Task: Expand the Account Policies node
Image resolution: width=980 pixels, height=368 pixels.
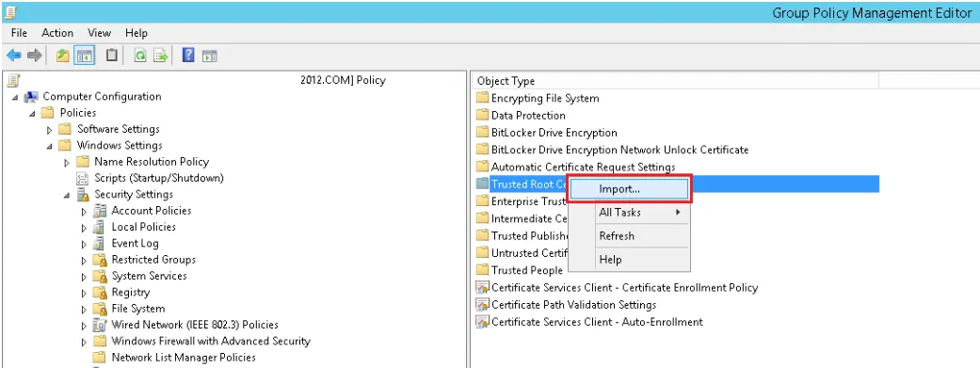Action: click(x=85, y=211)
